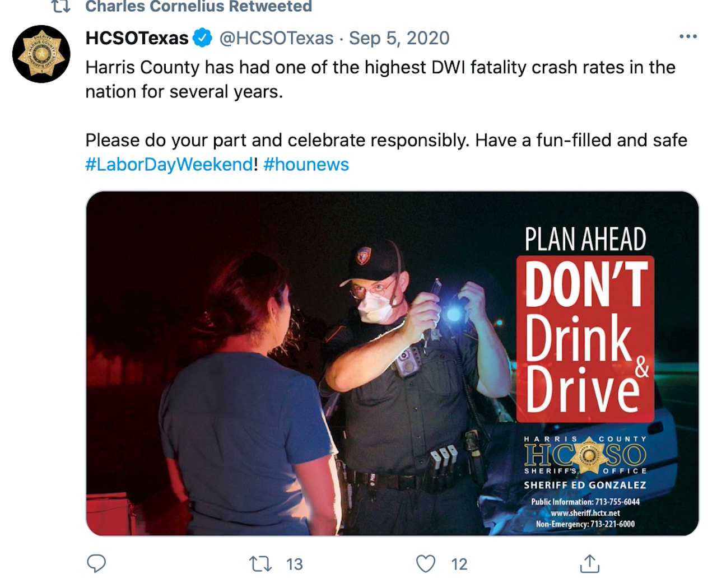This screenshot has height=588, width=717.
Task: Click the blue verified checkmark badge
Action: (x=203, y=38)
